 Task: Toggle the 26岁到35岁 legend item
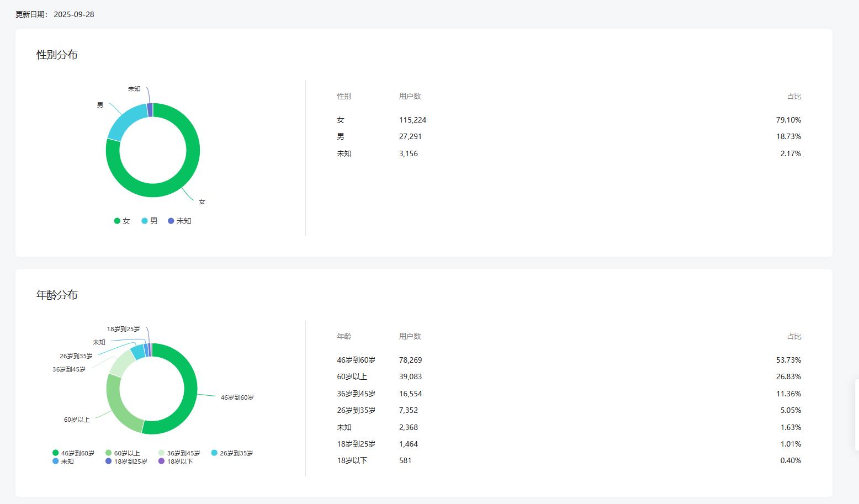point(232,453)
